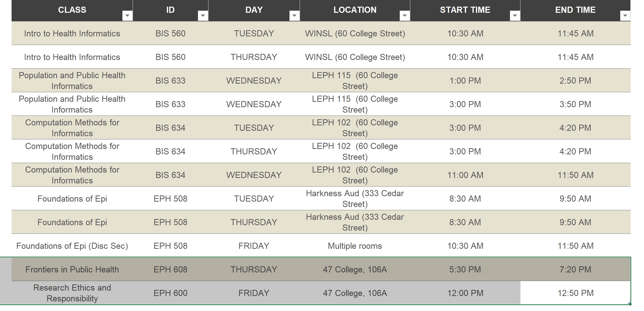Viewport: 644px width, 311px height.
Task: Open the START TIME column filter dropdown
Action: tap(515, 16)
